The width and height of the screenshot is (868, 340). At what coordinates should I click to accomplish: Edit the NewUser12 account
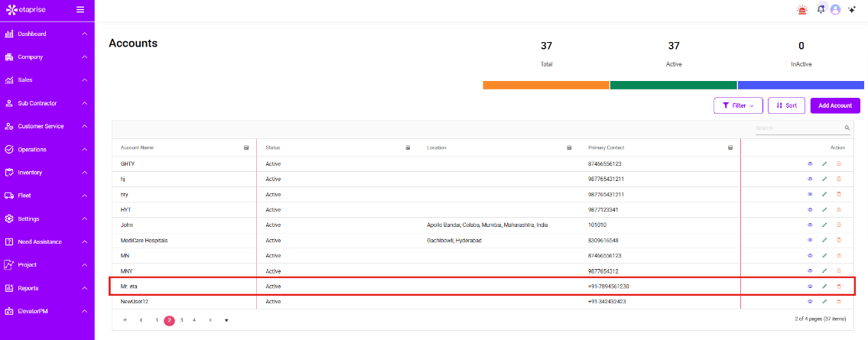[x=824, y=301]
